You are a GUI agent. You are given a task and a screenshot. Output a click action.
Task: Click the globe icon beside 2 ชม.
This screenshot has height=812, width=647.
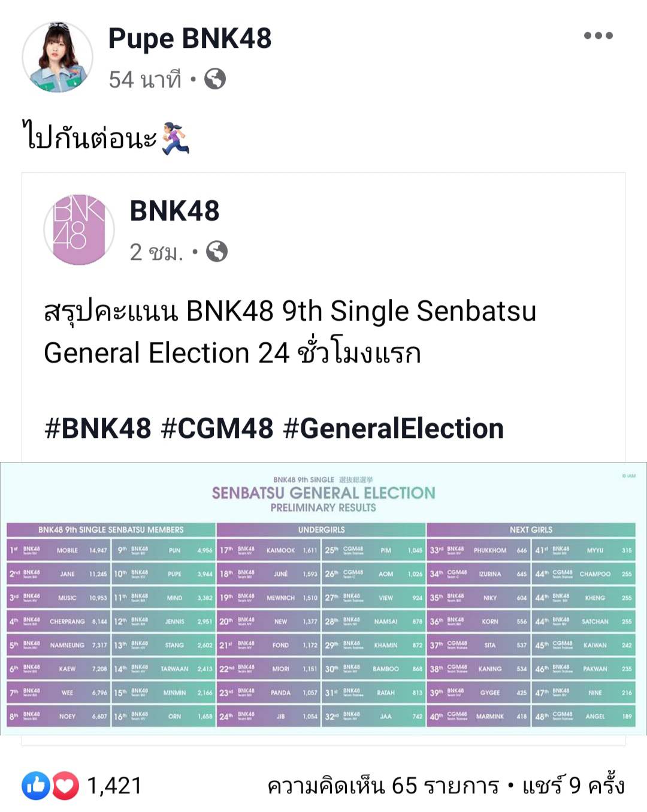click(x=217, y=252)
